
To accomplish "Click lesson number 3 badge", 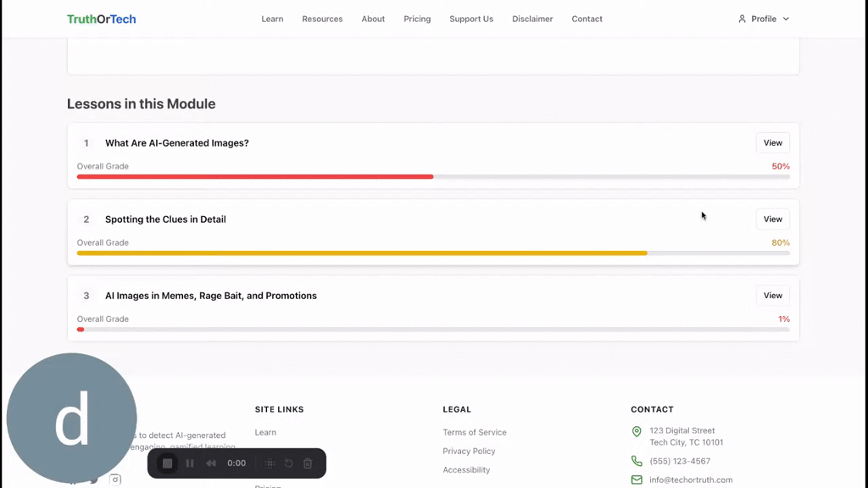I will click(x=86, y=296).
